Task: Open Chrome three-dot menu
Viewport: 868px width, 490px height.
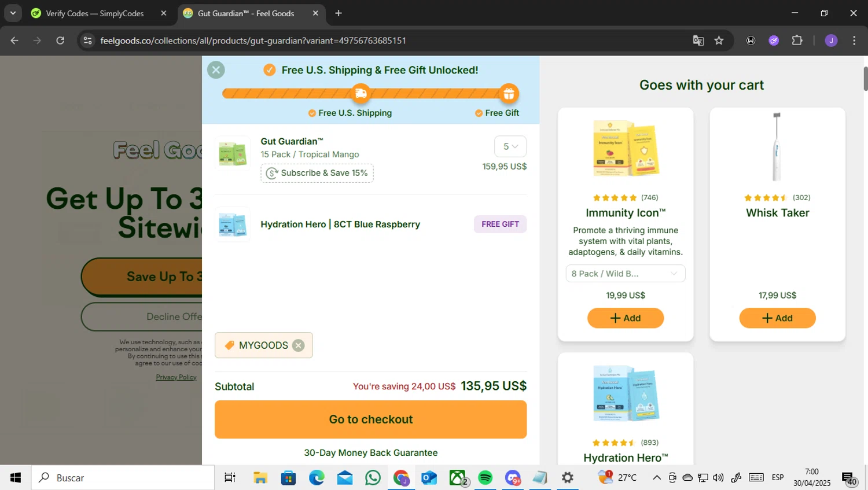Action: pyautogui.click(x=854, y=40)
